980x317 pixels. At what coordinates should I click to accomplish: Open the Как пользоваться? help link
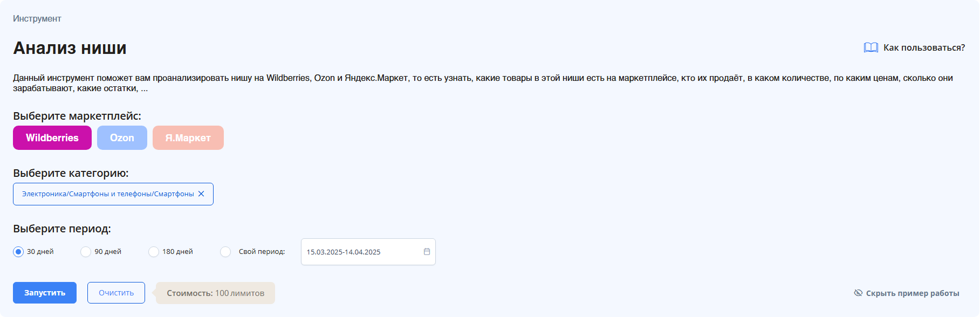(924, 47)
